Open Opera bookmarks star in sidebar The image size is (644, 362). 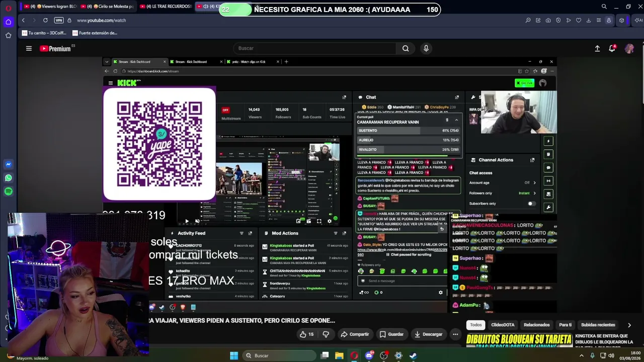click(x=8, y=35)
